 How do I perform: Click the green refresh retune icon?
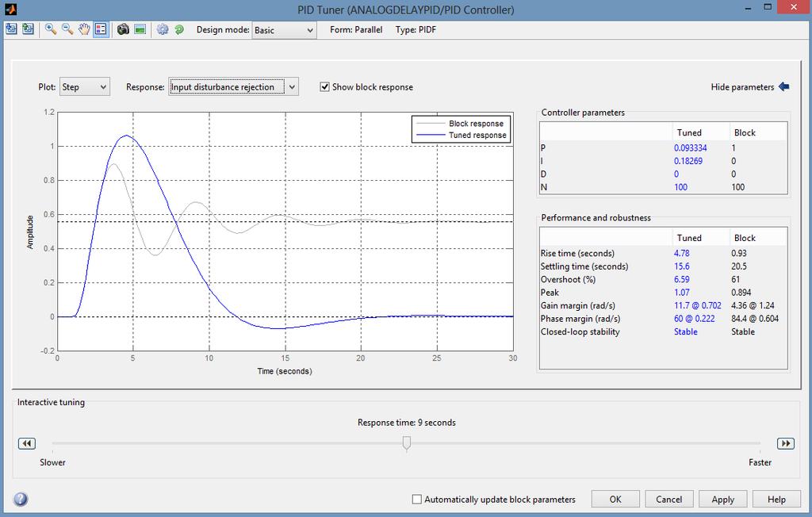pyautogui.click(x=179, y=29)
